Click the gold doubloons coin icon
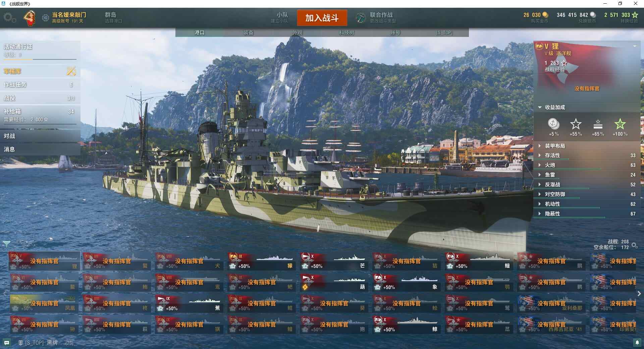The height and width of the screenshot is (349, 644). 545,15
